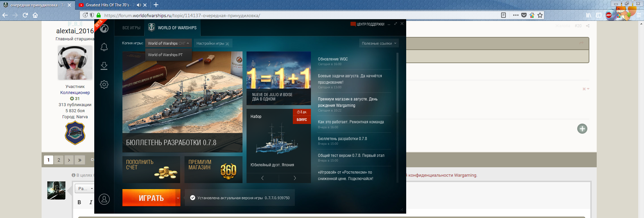Open Настройки игры game settings
This screenshot has height=218, width=644.
point(213,43)
